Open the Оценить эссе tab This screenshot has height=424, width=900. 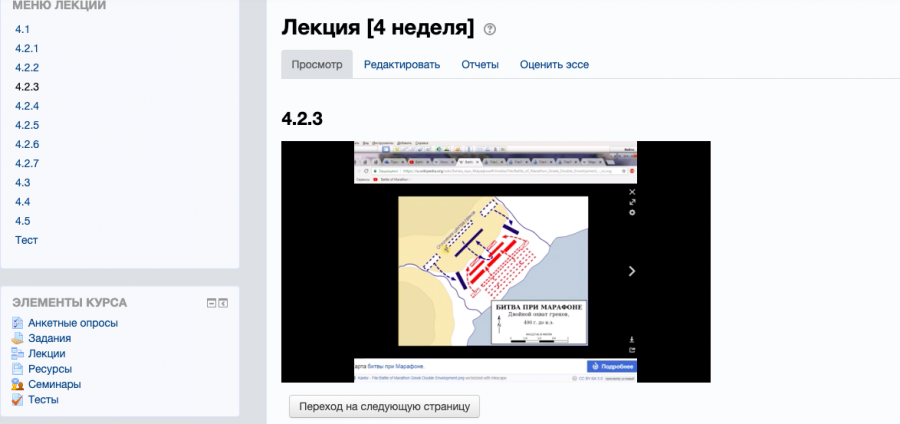(554, 65)
